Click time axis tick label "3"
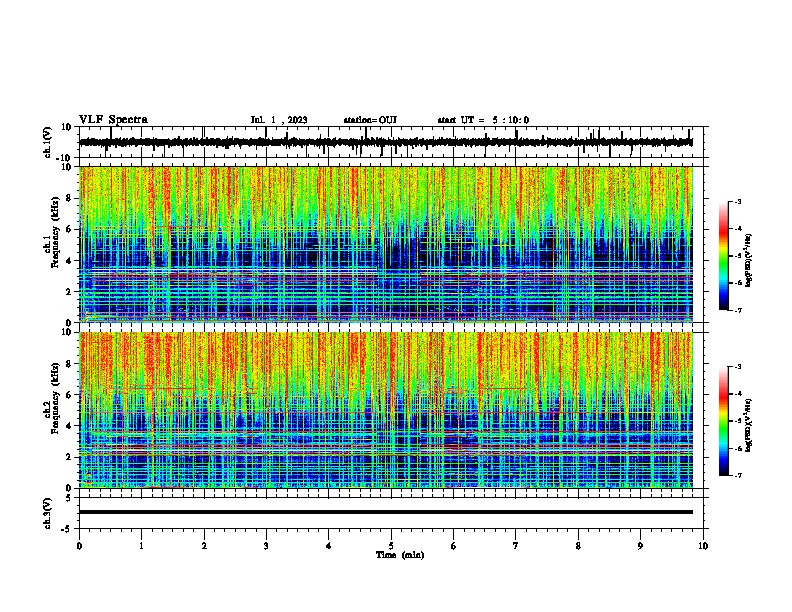 pos(266,546)
